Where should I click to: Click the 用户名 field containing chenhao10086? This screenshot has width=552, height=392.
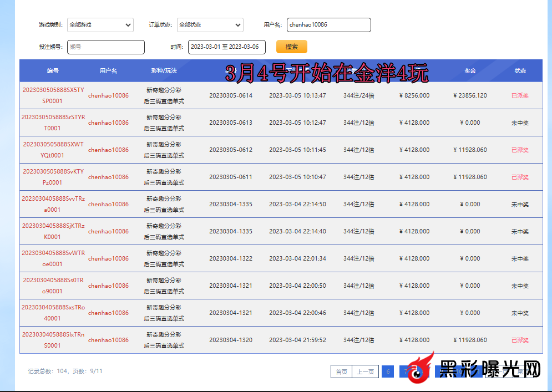tap(329, 25)
